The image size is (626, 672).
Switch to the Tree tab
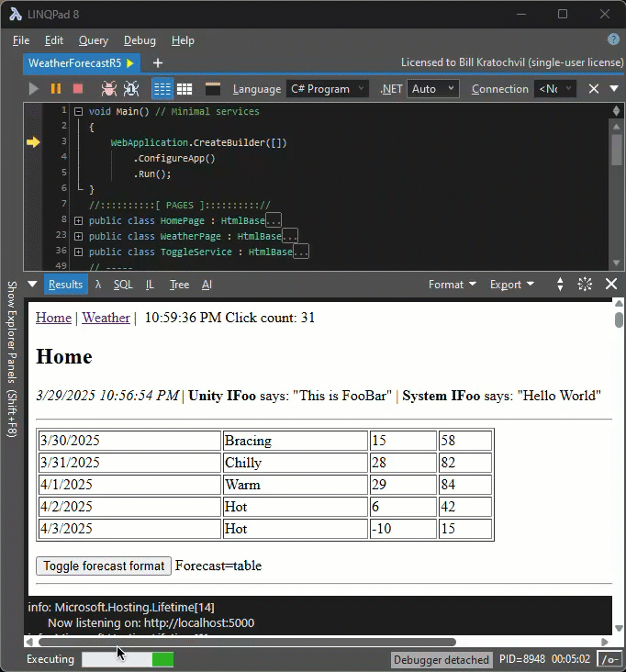[179, 285]
